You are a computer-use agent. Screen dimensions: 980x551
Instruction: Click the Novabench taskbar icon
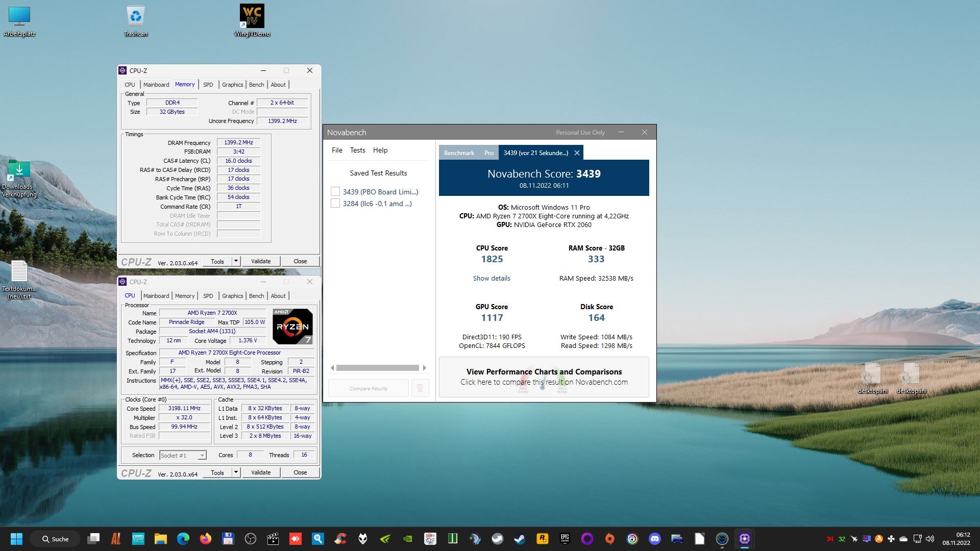click(x=722, y=539)
